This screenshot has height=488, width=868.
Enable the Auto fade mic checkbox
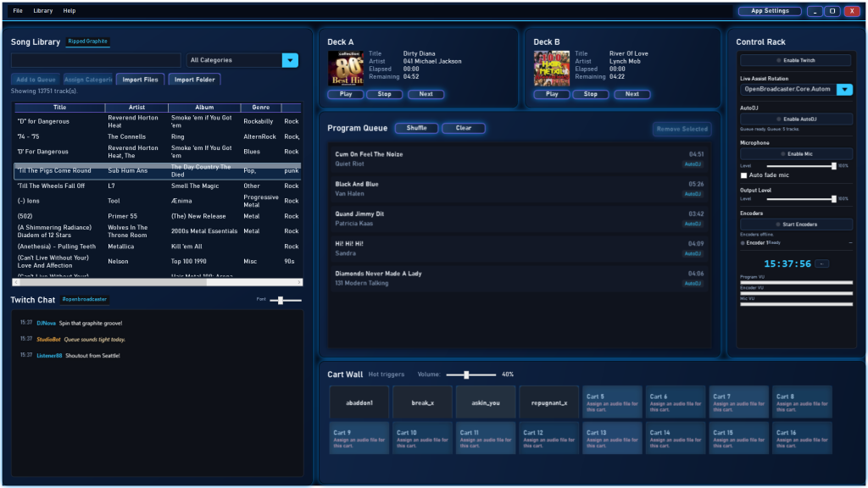tap(744, 175)
